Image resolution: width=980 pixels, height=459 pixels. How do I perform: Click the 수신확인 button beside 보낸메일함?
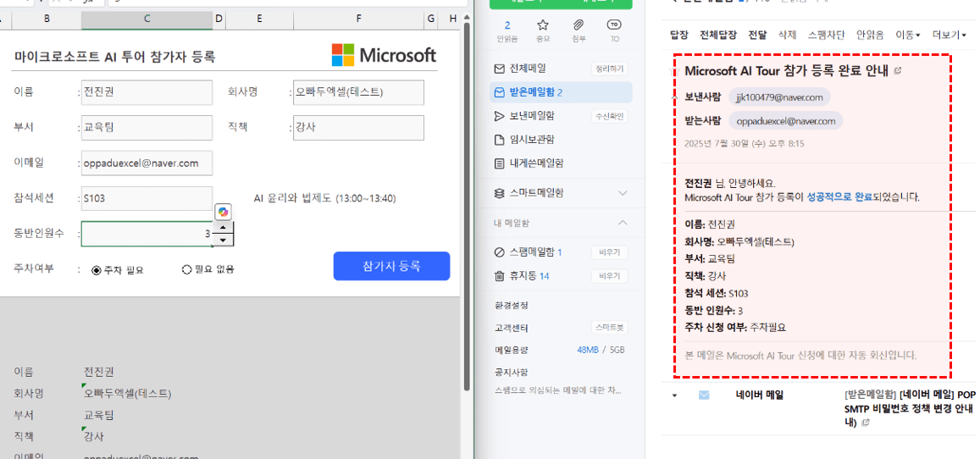pos(609,116)
